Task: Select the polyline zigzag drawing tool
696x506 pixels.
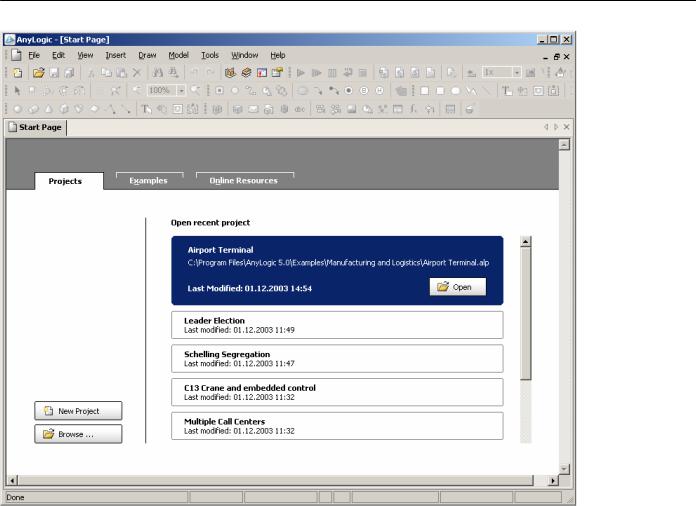Action: point(471,91)
